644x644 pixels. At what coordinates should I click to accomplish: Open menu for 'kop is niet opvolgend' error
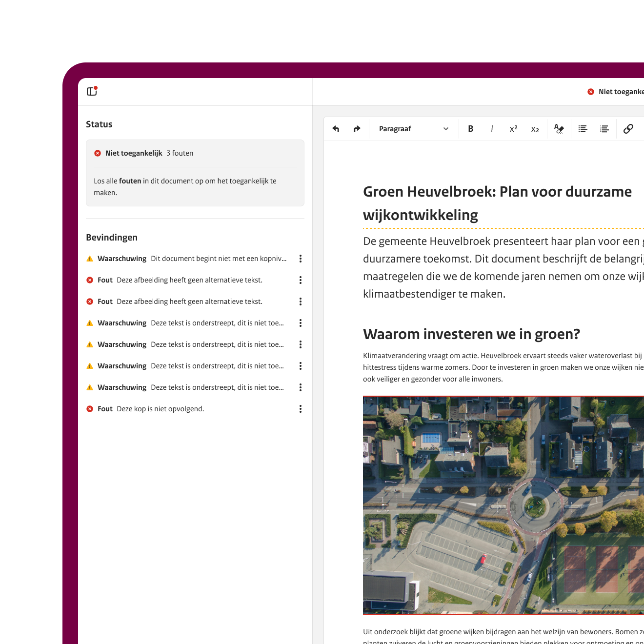(301, 409)
